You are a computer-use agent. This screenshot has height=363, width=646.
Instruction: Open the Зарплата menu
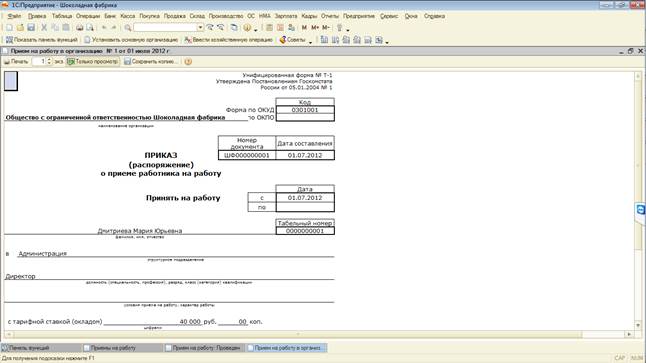click(x=286, y=16)
